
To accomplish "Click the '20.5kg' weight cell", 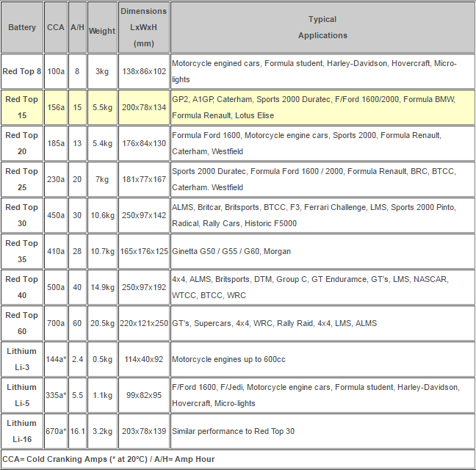I will 102,323.
